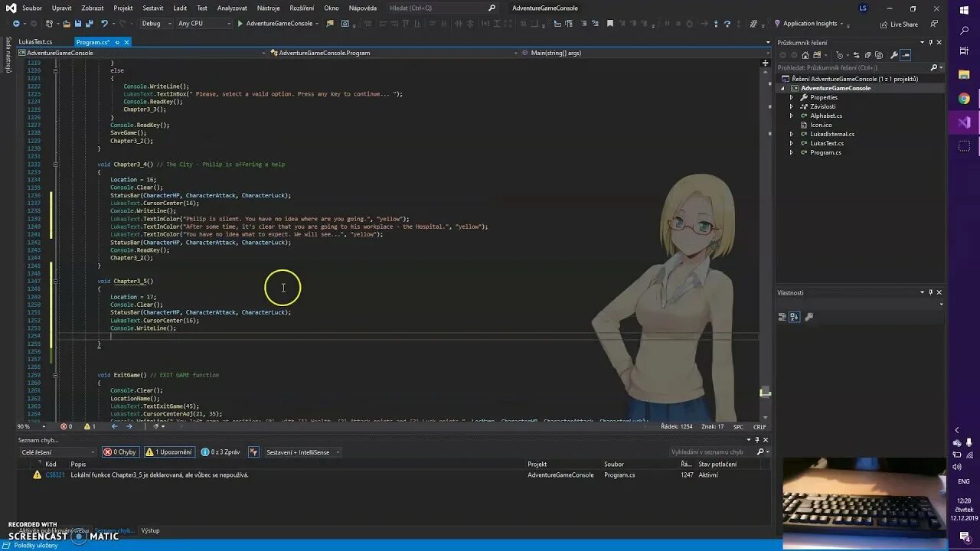This screenshot has width=980, height=551.
Task: Open the Sestavit menu
Action: tap(153, 8)
